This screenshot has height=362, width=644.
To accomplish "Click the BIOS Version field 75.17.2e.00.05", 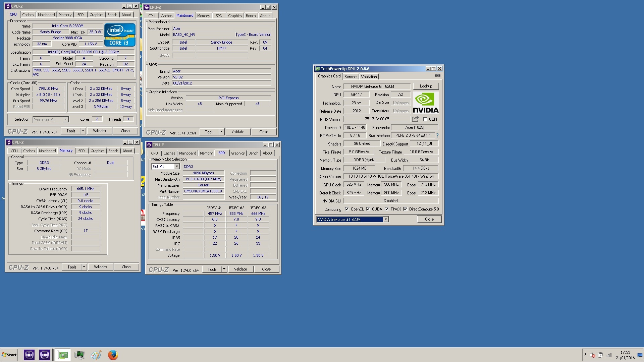I will pos(377,119).
